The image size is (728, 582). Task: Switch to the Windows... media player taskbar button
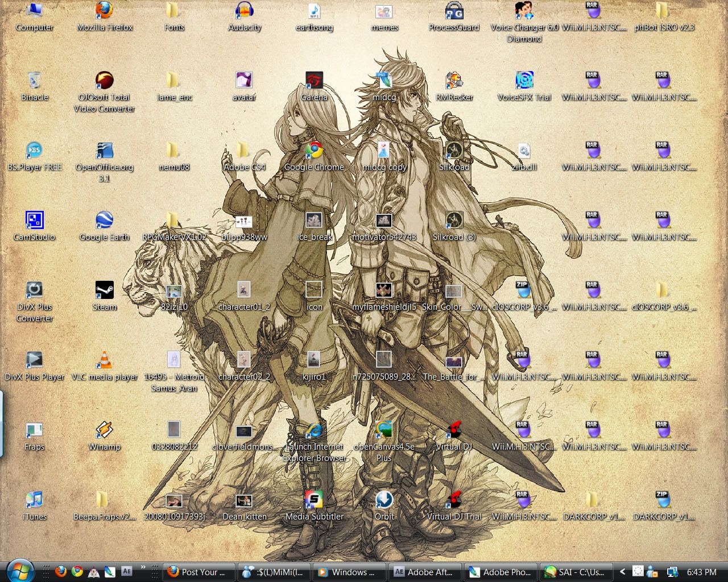pos(349,572)
